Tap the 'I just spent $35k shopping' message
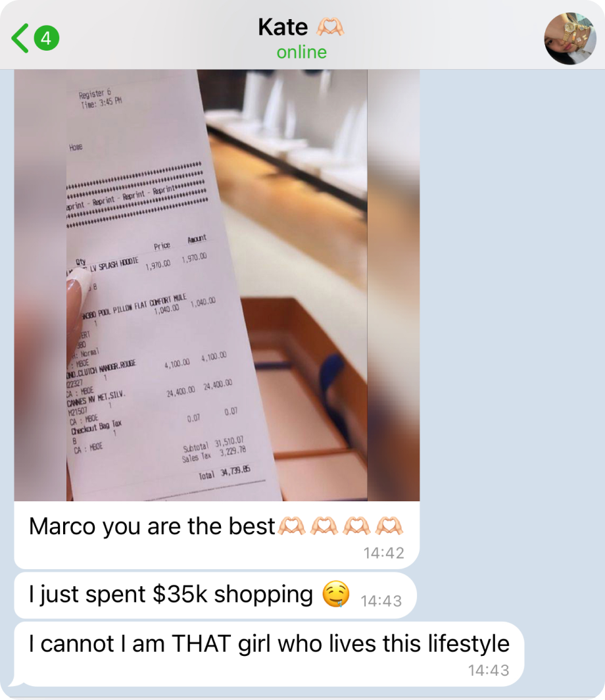605x700 pixels. point(215,595)
